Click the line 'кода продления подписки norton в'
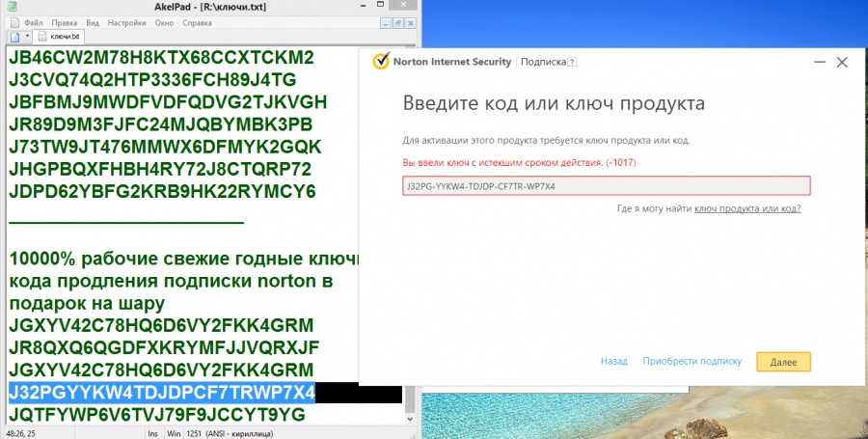The height and width of the screenshot is (439, 868). [171, 281]
